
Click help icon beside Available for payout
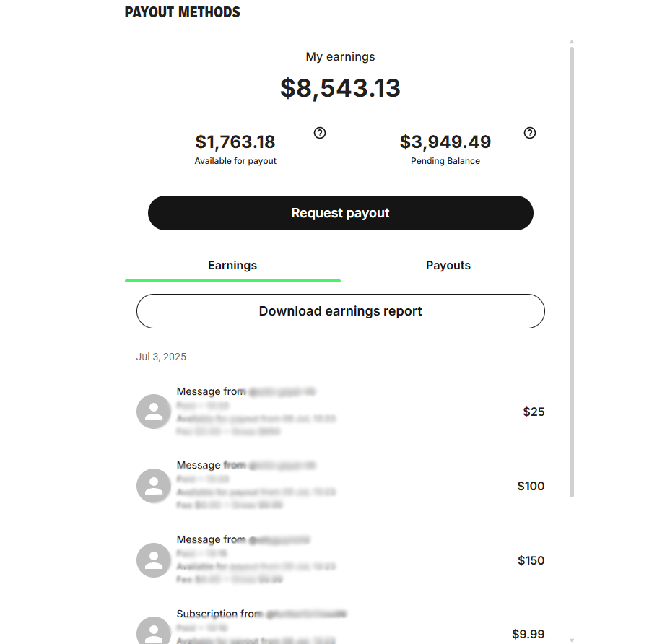tap(320, 133)
